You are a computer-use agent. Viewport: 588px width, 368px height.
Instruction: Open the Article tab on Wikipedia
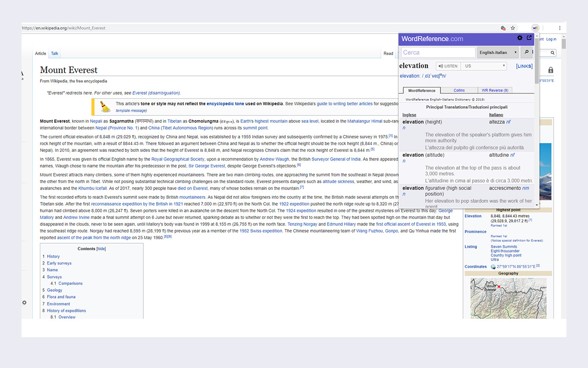(40, 53)
